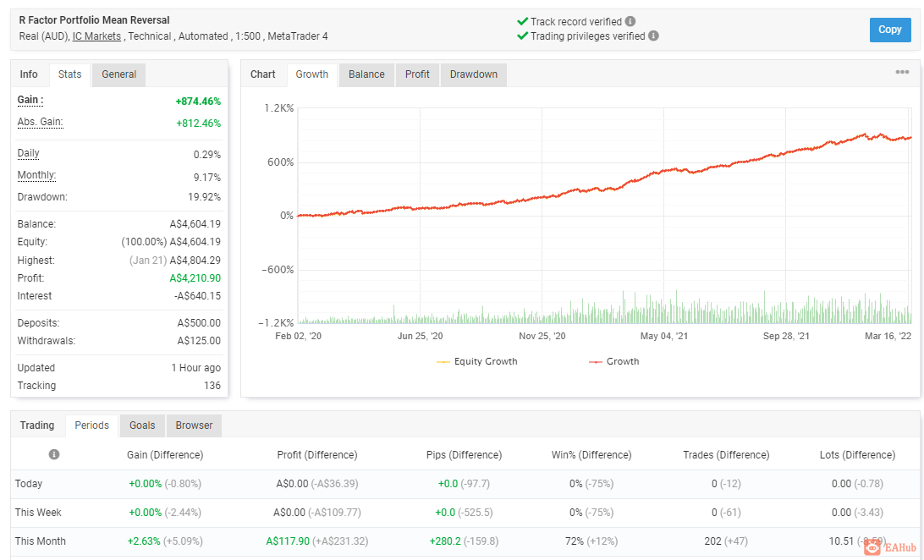This screenshot has height=560, width=924.
Task: Open the General tab
Action: point(118,74)
